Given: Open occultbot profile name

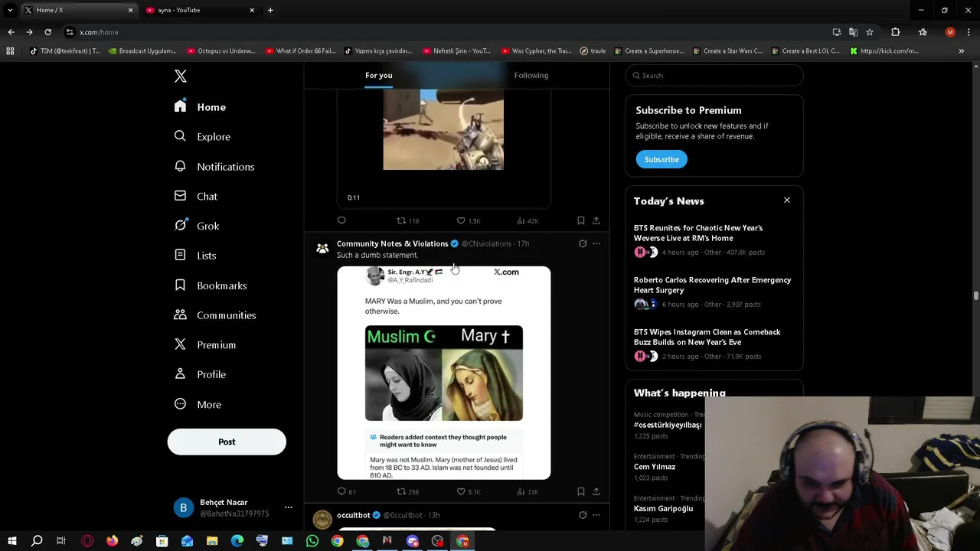Looking at the screenshot, I should pyautogui.click(x=354, y=515).
